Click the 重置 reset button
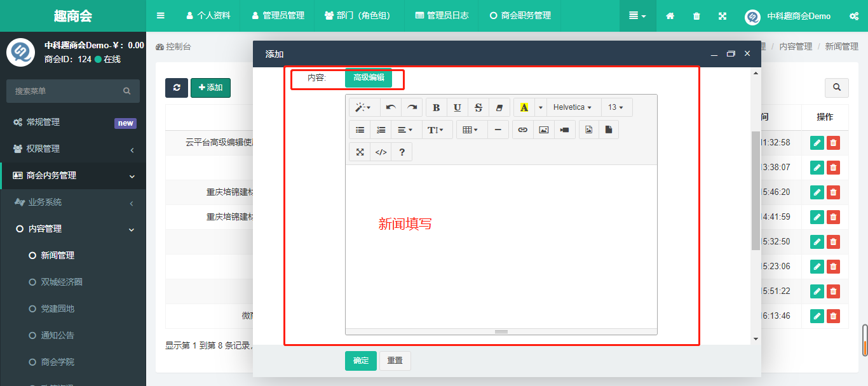Viewport: 868px width, 386px height. coord(395,361)
